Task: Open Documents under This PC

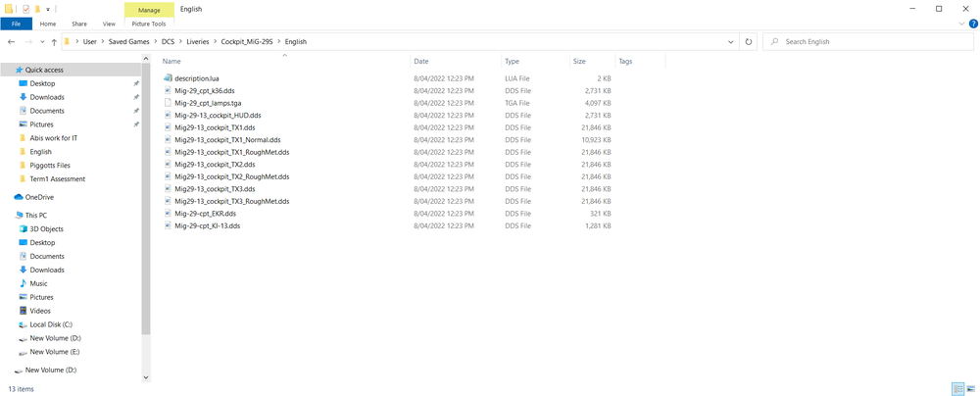Action: [47, 257]
